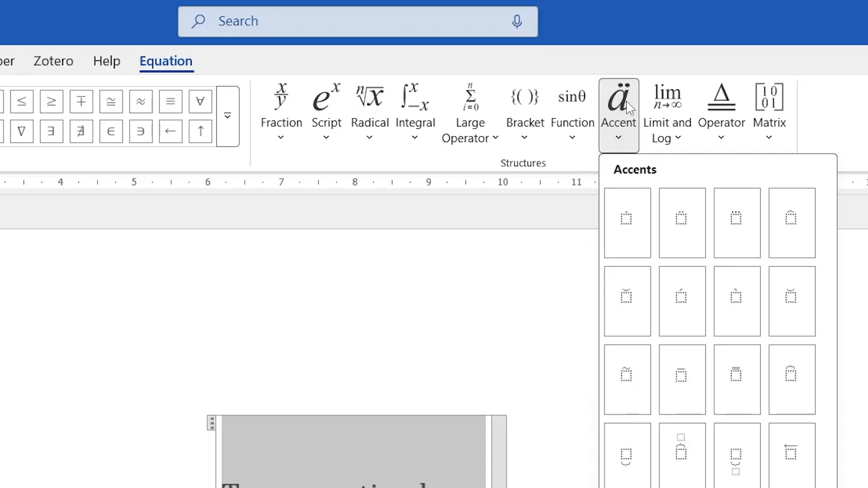This screenshot has height=488, width=868.
Task: Insert the hat accent structure
Action: pos(792,223)
